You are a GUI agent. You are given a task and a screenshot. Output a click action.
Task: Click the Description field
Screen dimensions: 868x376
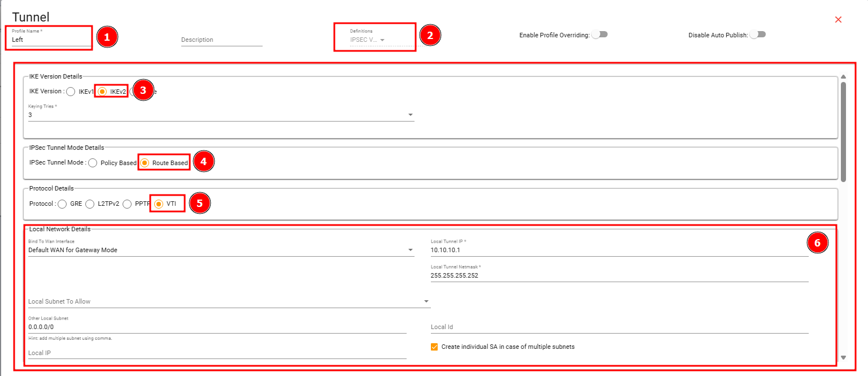(x=222, y=40)
